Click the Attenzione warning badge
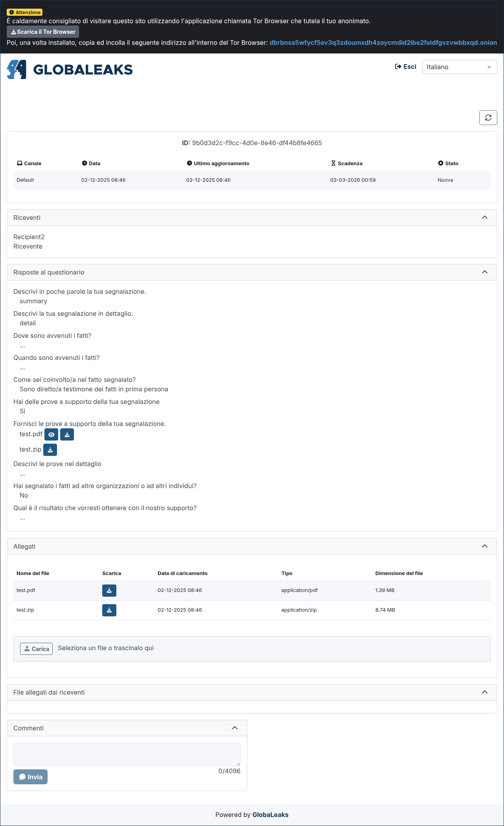The image size is (504, 826). 25,12
